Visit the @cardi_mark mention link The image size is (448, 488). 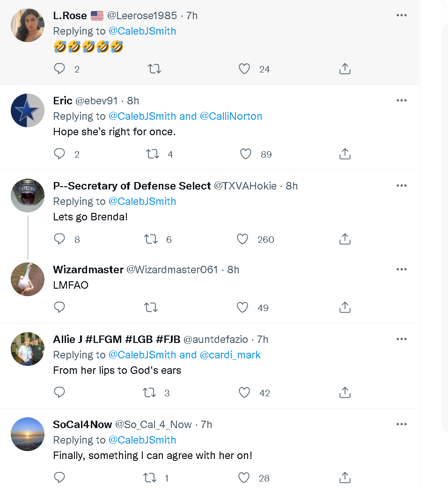[230, 355]
